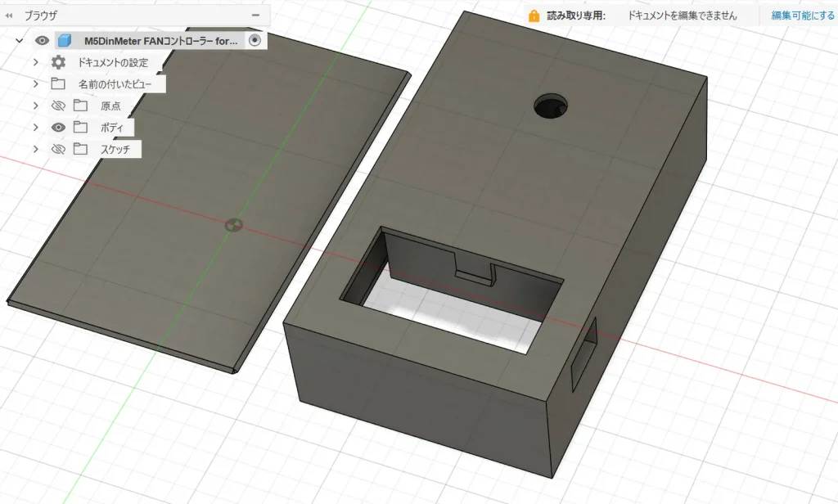Hide the ボディ folder
Viewport: 838px width, 504px height.
(x=58, y=128)
